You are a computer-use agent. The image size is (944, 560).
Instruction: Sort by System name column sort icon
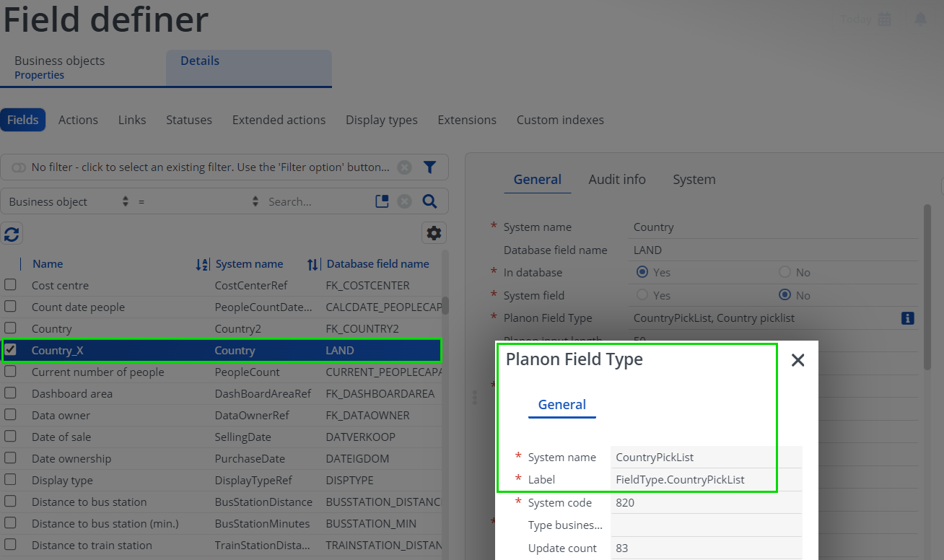pyautogui.click(x=313, y=265)
